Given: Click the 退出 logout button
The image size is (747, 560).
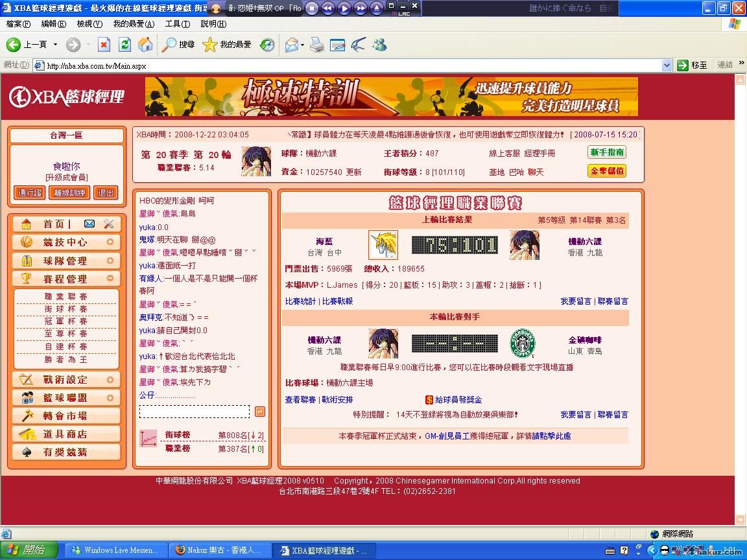Looking at the screenshot, I should [x=105, y=192].
